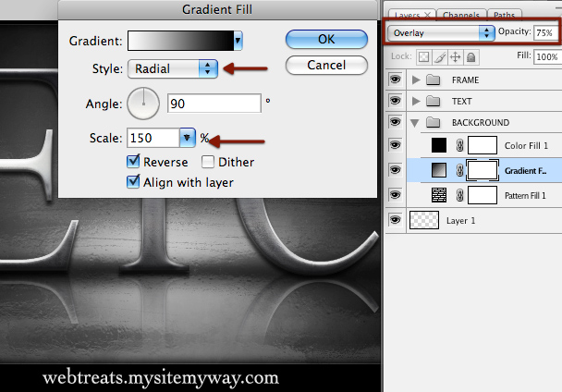Open the Scale slider dropdown arrow
The width and height of the screenshot is (562, 392).
click(187, 138)
